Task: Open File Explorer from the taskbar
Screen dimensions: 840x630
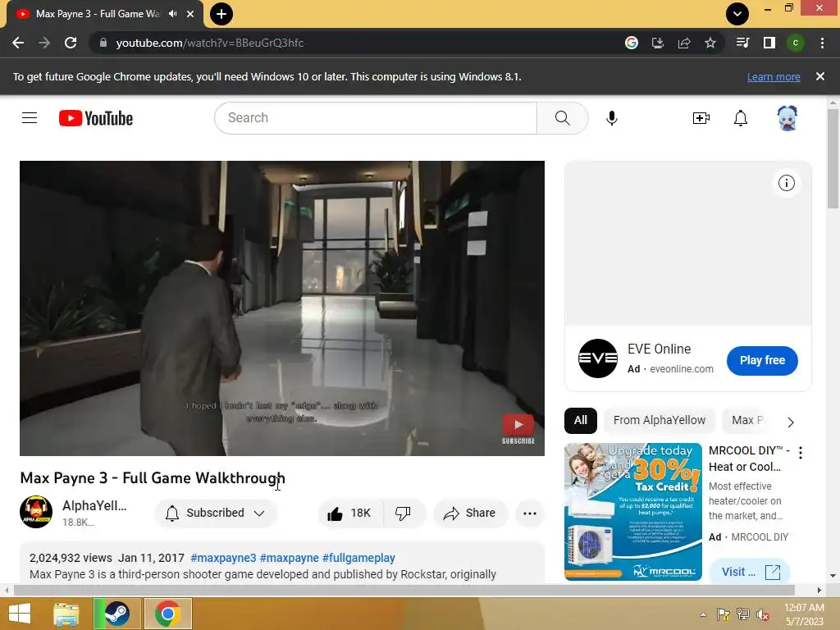Action: coord(66,614)
